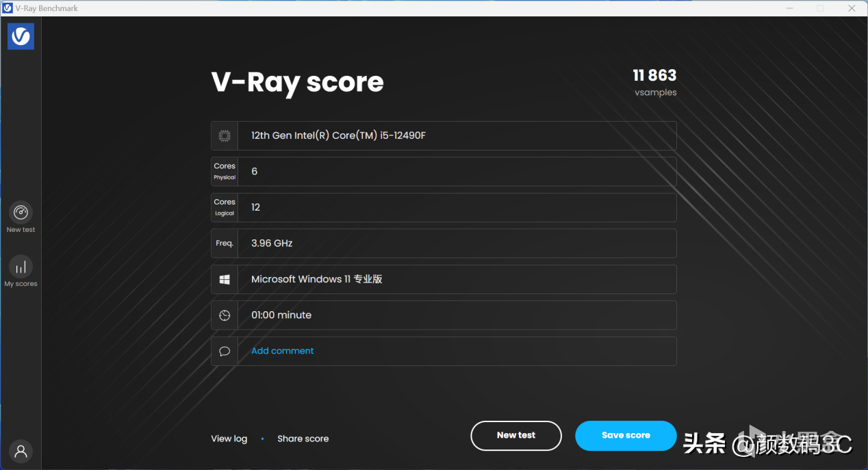Click the speech bubble comment icon
Screen dimensions: 868x470
(225, 351)
